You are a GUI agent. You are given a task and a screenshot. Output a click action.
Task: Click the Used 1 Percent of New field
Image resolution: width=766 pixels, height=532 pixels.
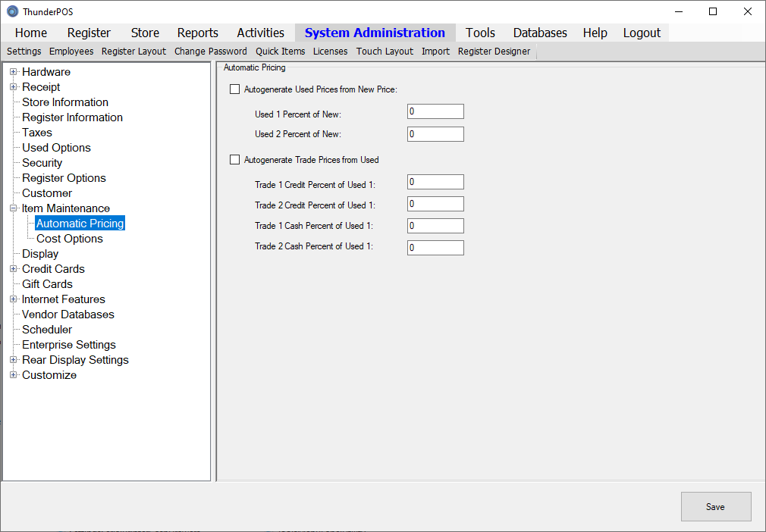[x=435, y=112]
